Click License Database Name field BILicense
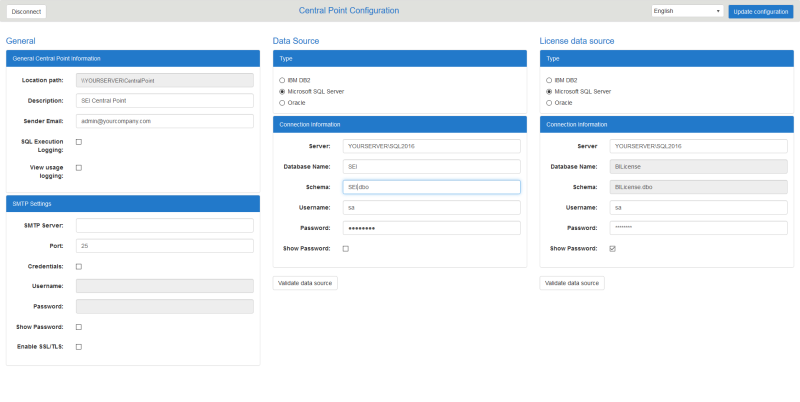 (x=698, y=166)
